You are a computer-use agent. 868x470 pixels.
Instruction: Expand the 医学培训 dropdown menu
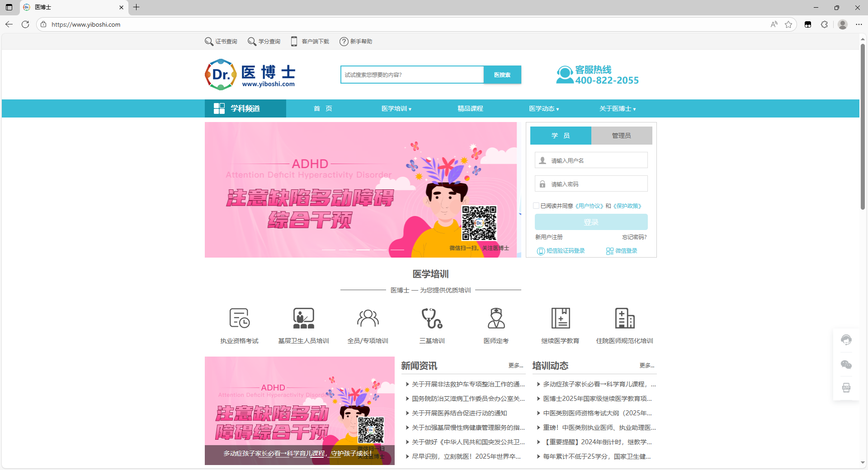pos(396,109)
